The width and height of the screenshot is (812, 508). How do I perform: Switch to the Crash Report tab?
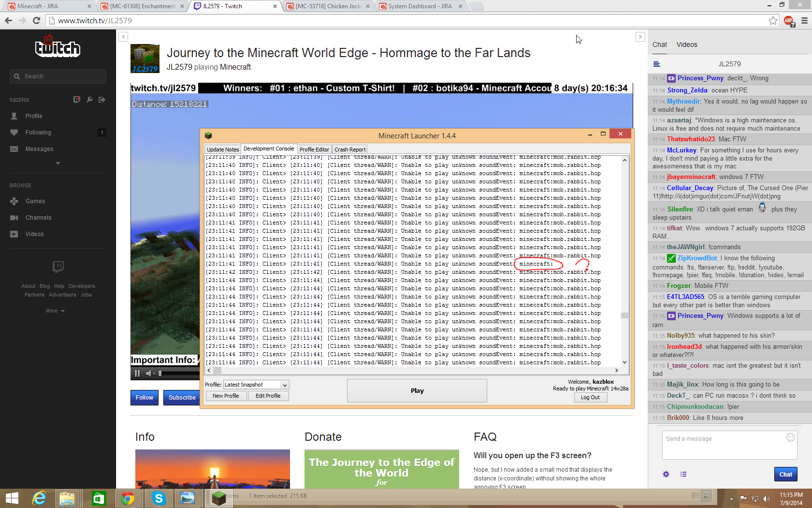coord(349,149)
